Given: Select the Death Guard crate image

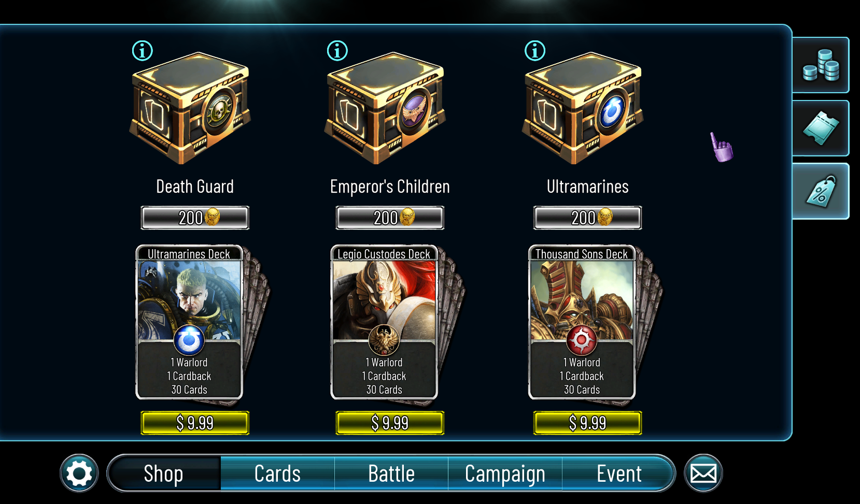Looking at the screenshot, I should click(190, 108).
